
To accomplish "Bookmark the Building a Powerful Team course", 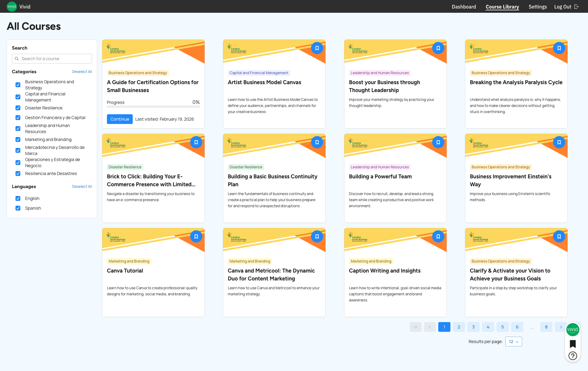I will pyautogui.click(x=438, y=142).
